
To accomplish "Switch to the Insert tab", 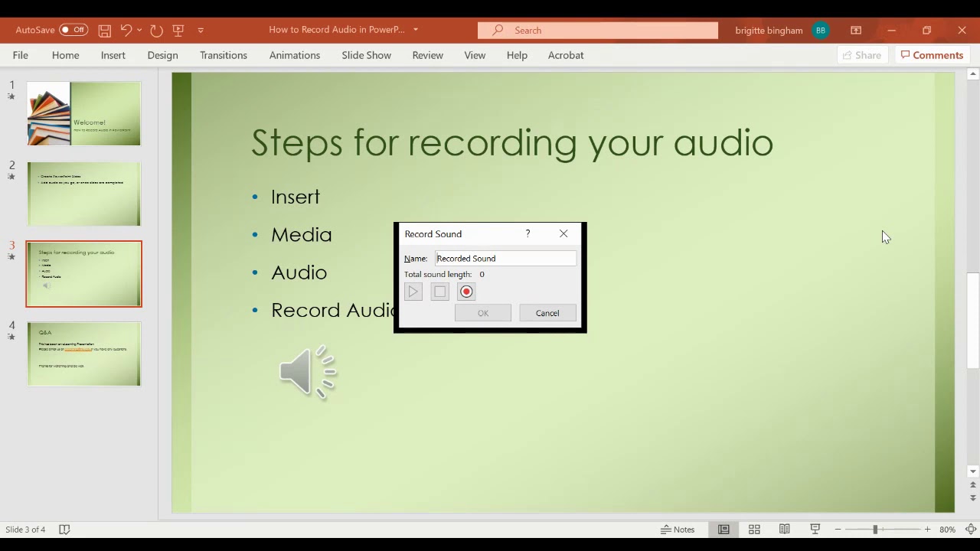I will [113, 55].
